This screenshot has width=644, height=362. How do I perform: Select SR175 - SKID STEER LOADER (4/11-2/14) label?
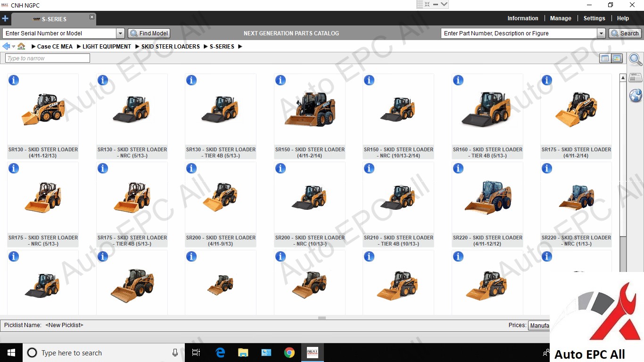(576, 153)
